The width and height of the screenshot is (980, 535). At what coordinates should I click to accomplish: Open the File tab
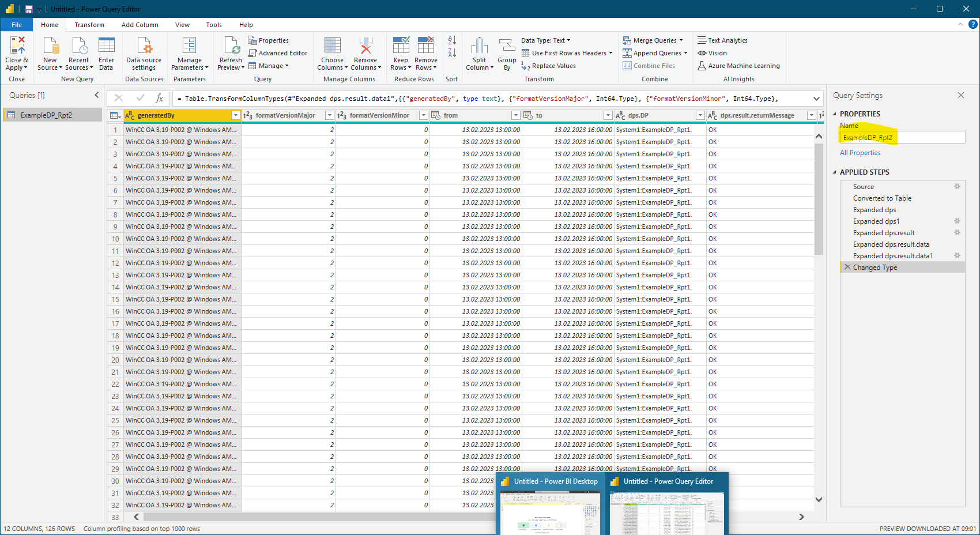tap(17, 25)
